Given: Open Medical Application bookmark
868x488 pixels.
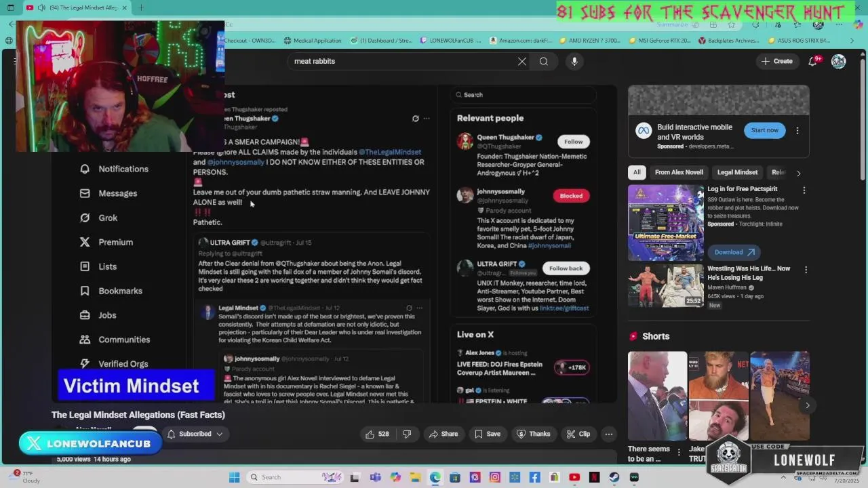Looking at the screenshot, I should (x=313, y=41).
